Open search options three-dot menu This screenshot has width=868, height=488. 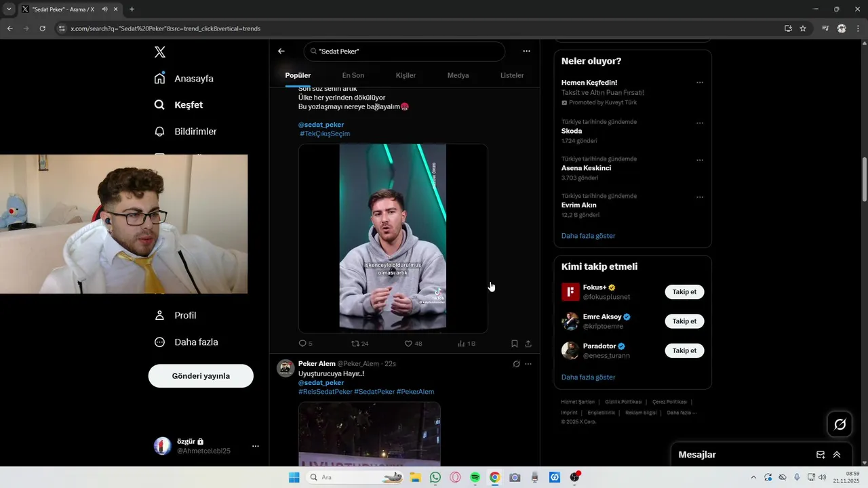[526, 52]
